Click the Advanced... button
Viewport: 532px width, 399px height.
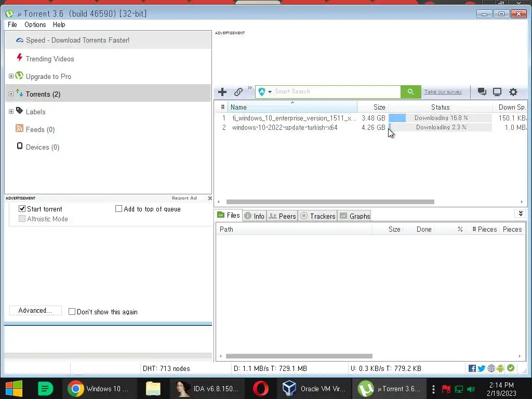click(x=35, y=311)
